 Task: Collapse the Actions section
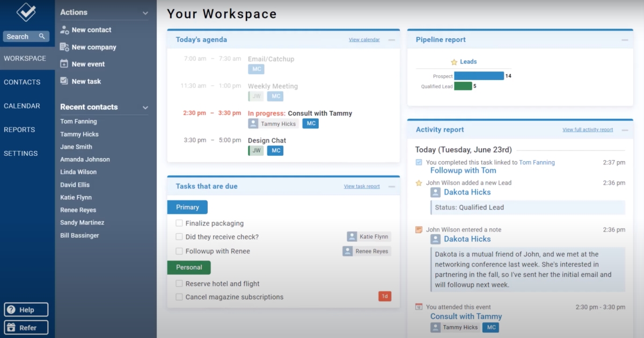coord(145,12)
